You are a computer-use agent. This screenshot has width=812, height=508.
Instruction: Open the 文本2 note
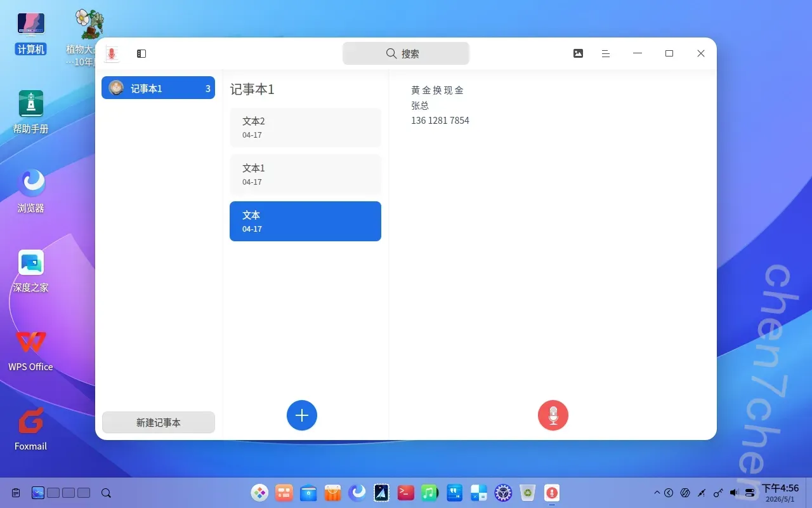point(305,127)
